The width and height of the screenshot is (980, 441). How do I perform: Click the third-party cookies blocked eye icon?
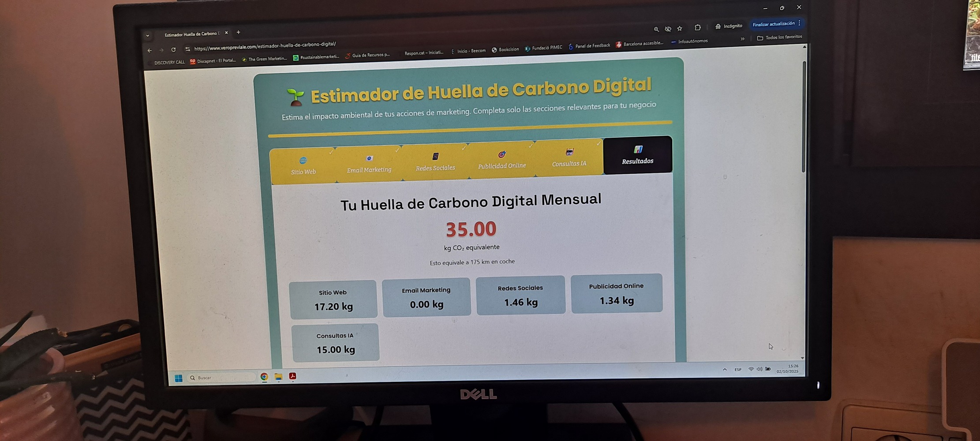(x=668, y=29)
